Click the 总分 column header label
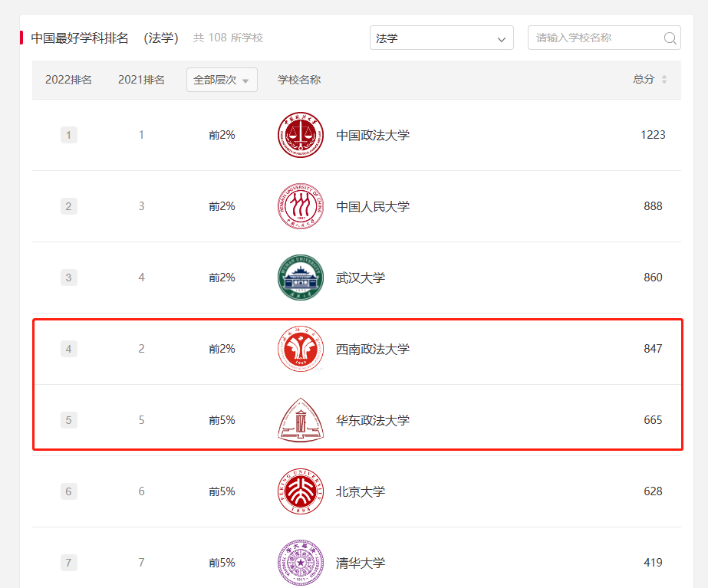 pos(644,80)
